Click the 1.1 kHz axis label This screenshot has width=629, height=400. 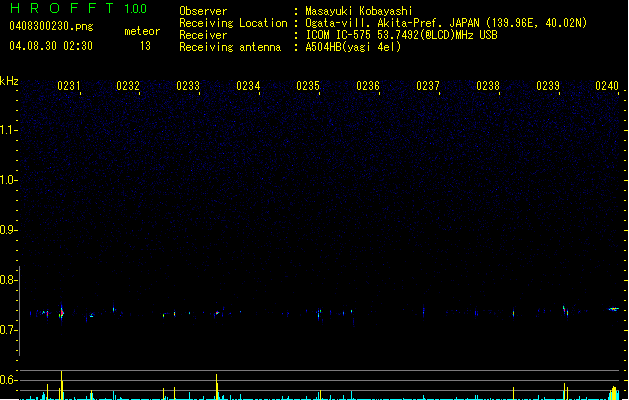(8, 130)
